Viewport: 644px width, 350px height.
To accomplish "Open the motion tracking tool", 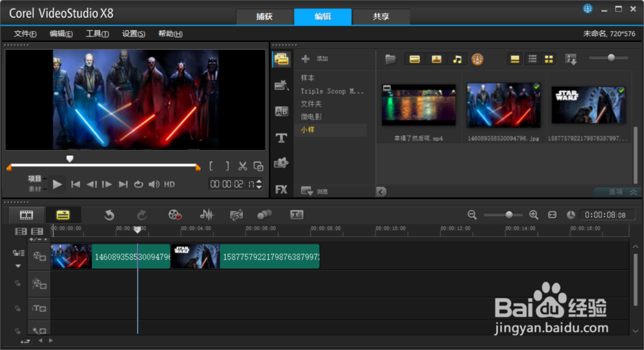I will pyautogui.click(x=265, y=215).
